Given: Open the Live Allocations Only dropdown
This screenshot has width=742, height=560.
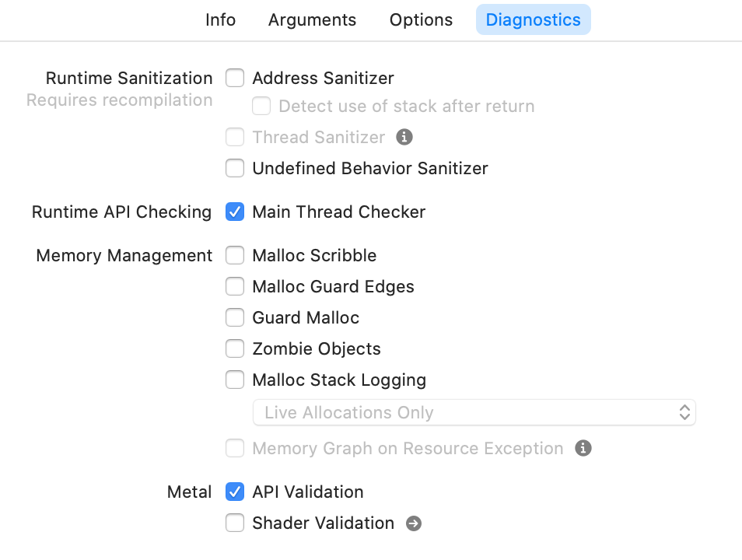Looking at the screenshot, I should (x=474, y=413).
